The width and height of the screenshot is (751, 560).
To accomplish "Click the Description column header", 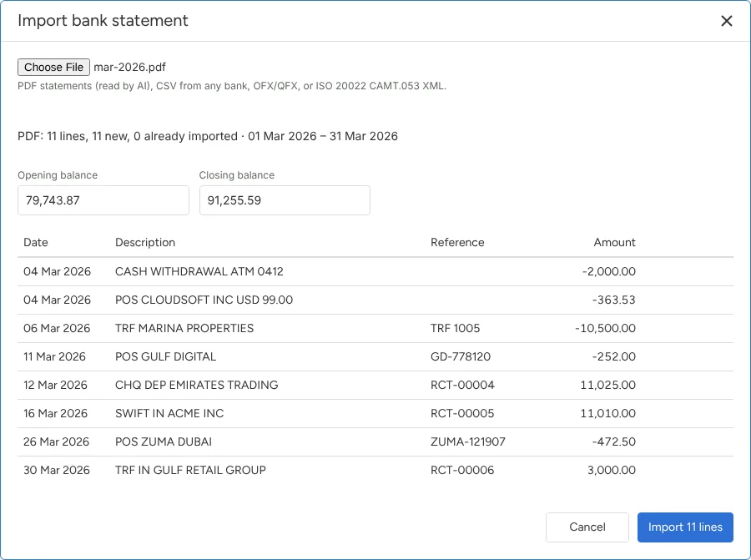I will [145, 242].
